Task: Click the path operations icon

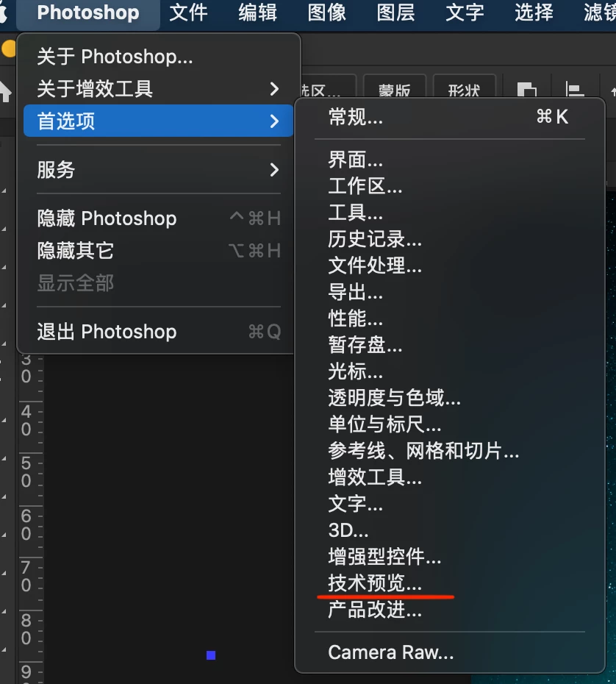Action: [x=527, y=90]
